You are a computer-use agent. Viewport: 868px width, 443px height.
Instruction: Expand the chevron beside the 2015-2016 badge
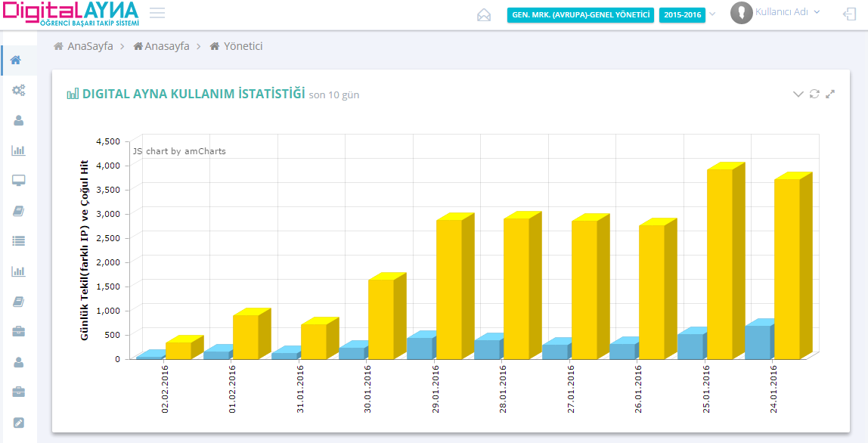pyautogui.click(x=712, y=14)
